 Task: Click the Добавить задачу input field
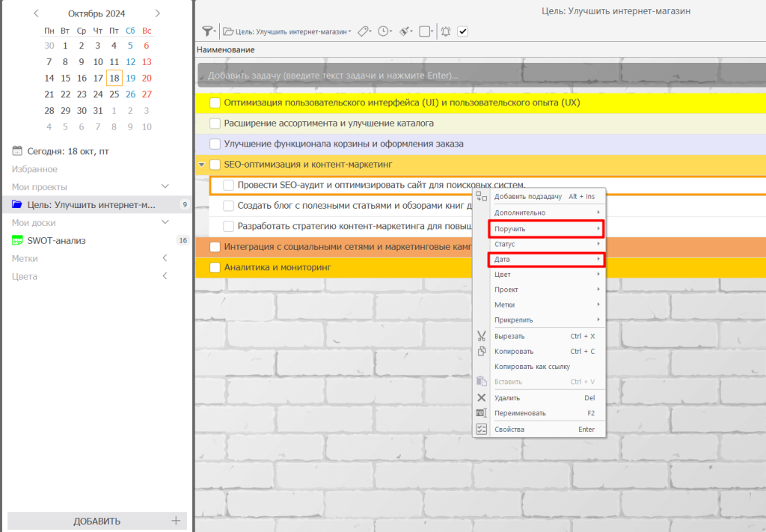[x=481, y=76]
